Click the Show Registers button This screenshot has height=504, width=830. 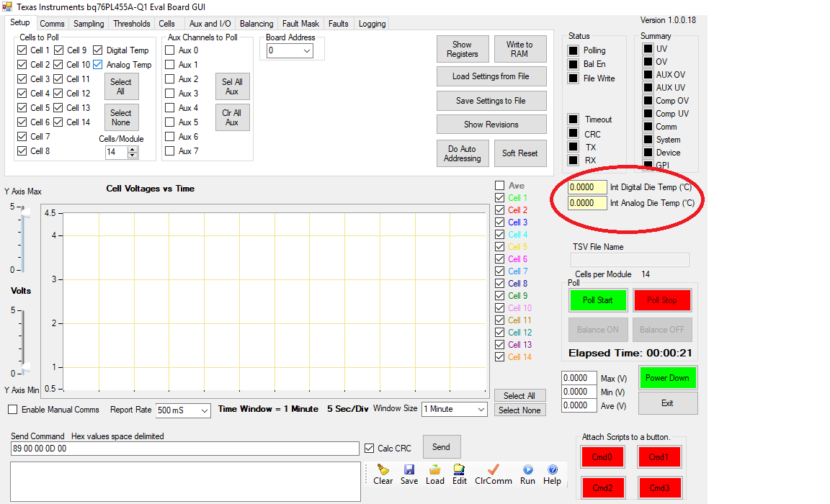(462, 49)
